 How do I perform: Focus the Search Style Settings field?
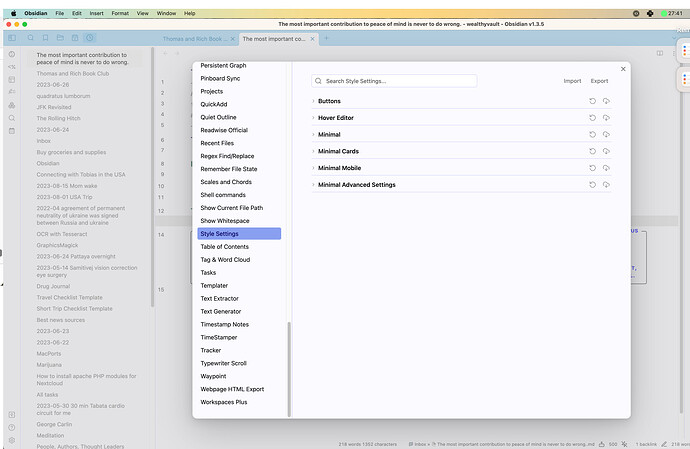pos(394,81)
